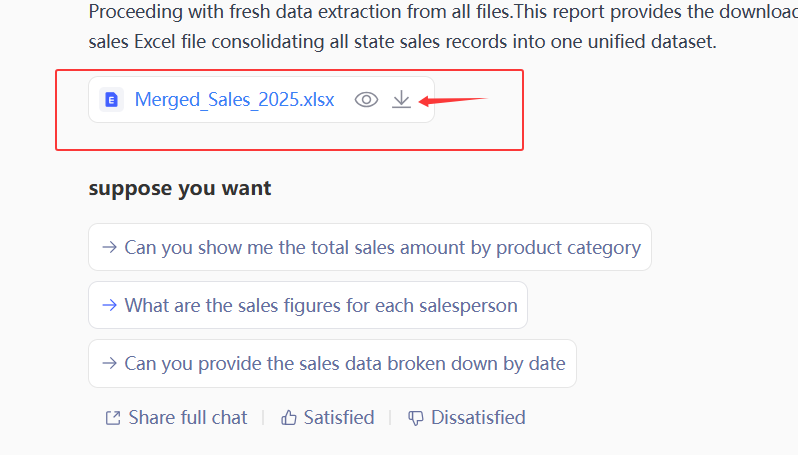Click the share icon for full chat
The height and width of the screenshot is (455, 798).
(113, 418)
